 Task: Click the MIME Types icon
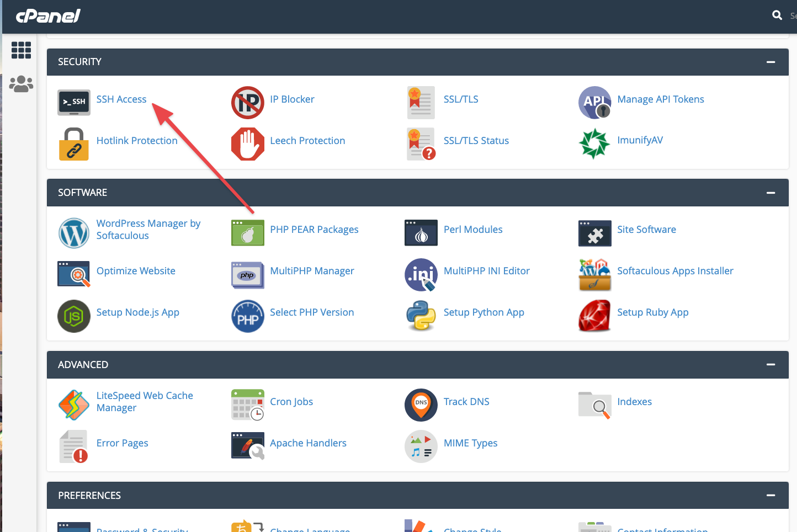tap(421, 446)
